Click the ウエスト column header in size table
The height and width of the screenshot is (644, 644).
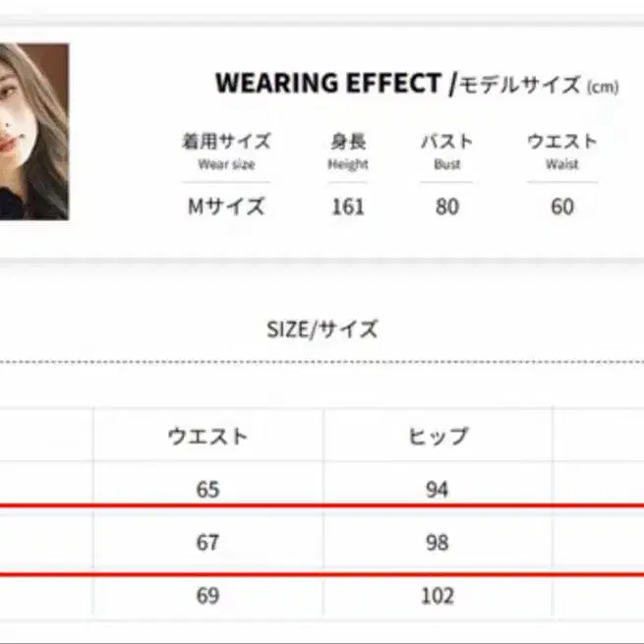(207, 436)
